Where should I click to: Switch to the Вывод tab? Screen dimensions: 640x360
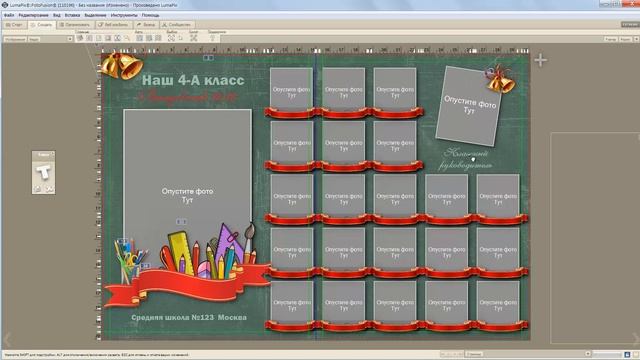pos(146,25)
